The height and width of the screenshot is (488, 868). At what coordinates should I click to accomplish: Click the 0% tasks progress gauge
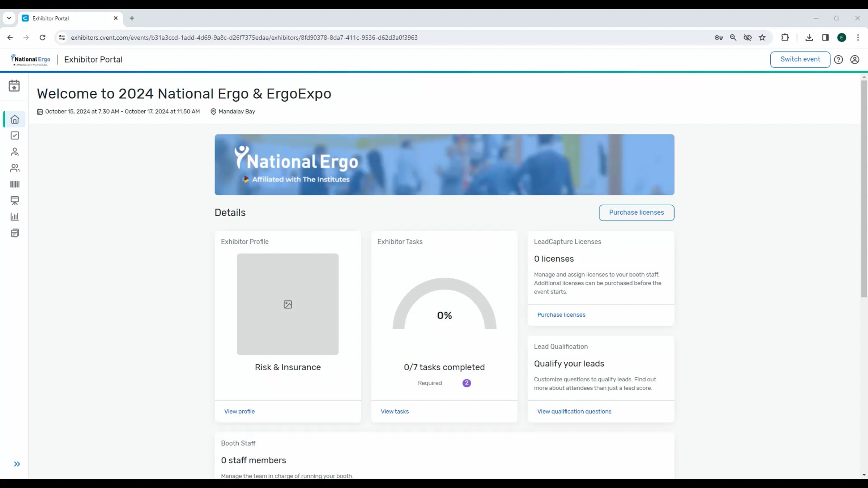pyautogui.click(x=444, y=304)
